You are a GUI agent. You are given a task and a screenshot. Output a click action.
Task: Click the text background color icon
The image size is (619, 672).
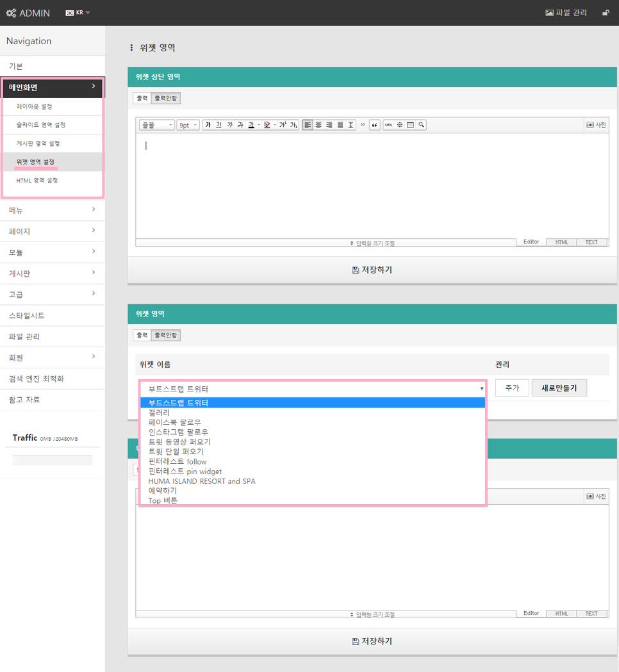[267, 125]
